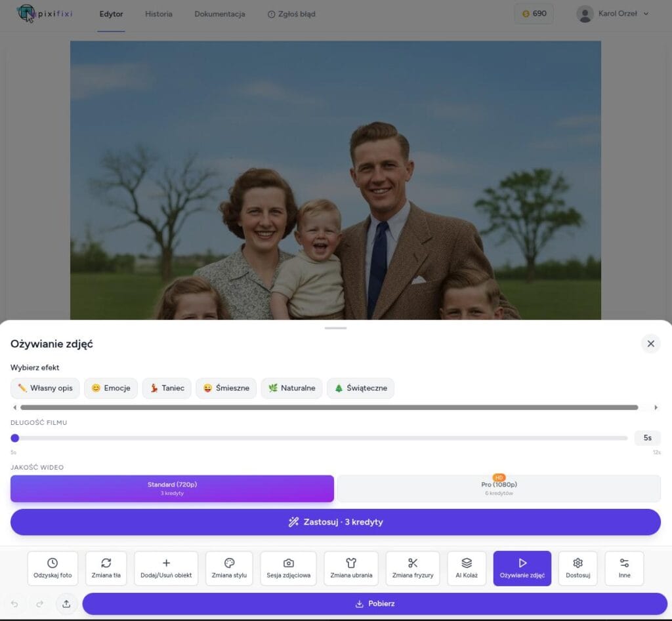Open the Inne options tool
Screen dimensions: 672x621
pos(624,568)
